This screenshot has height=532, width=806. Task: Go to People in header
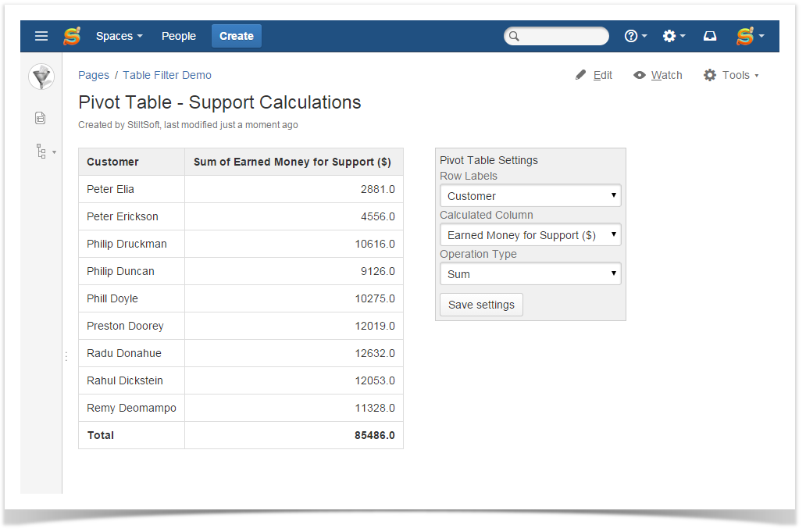tap(179, 36)
